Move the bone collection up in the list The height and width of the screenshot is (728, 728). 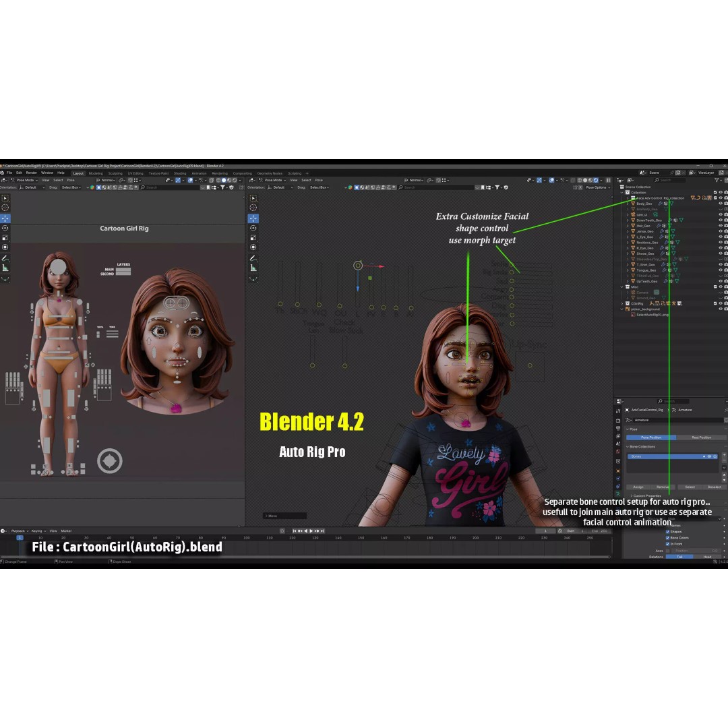(724, 475)
